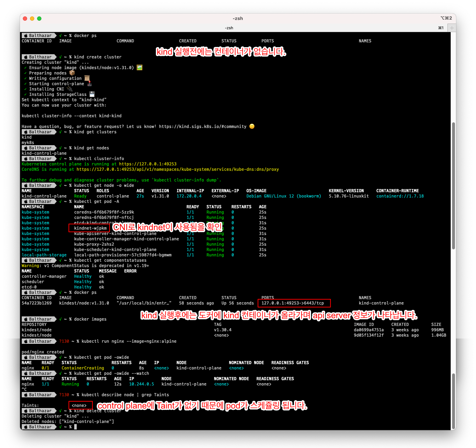Viewport: 476px width, 448px height.
Task: Click the 'Deleted nodes' output line
Action: pos(68,422)
